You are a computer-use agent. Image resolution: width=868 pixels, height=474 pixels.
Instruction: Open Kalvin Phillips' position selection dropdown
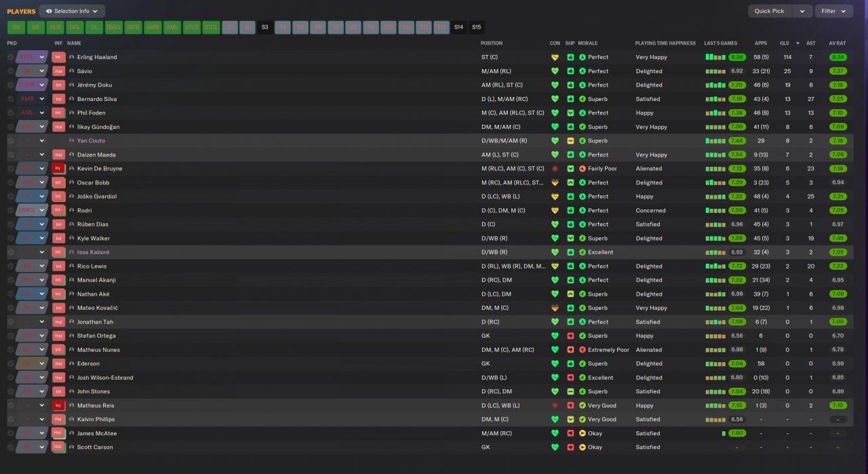point(32,419)
